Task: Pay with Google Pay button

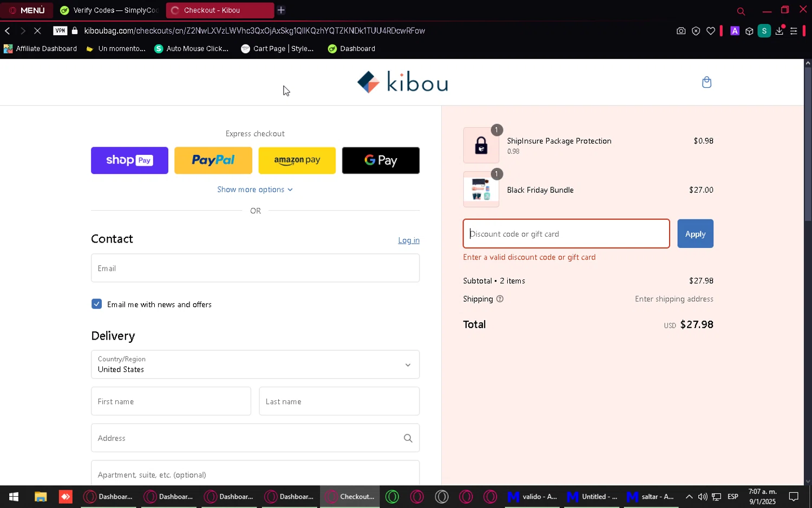Action: click(x=381, y=160)
